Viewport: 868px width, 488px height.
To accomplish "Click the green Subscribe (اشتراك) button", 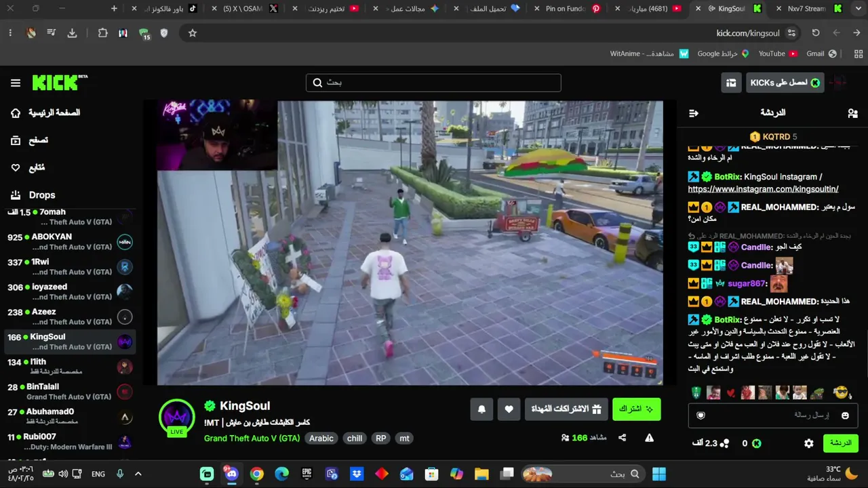I will (x=636, y=409).
